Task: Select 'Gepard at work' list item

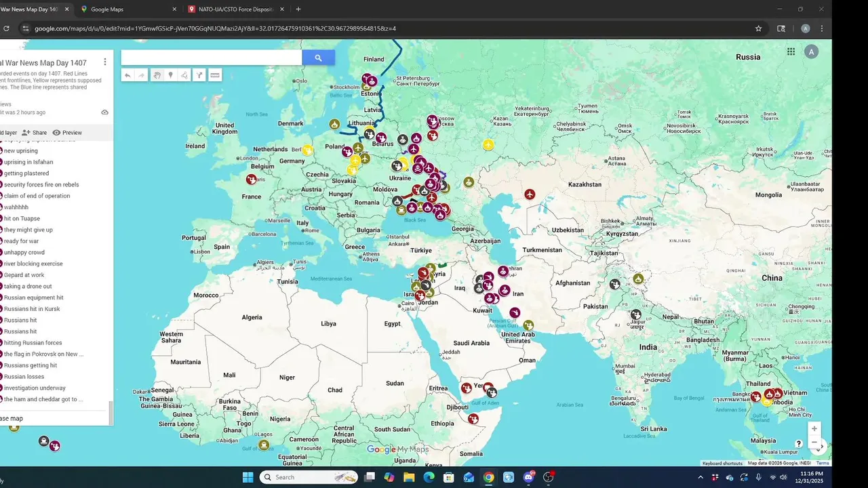Action: tap(24, 275)
